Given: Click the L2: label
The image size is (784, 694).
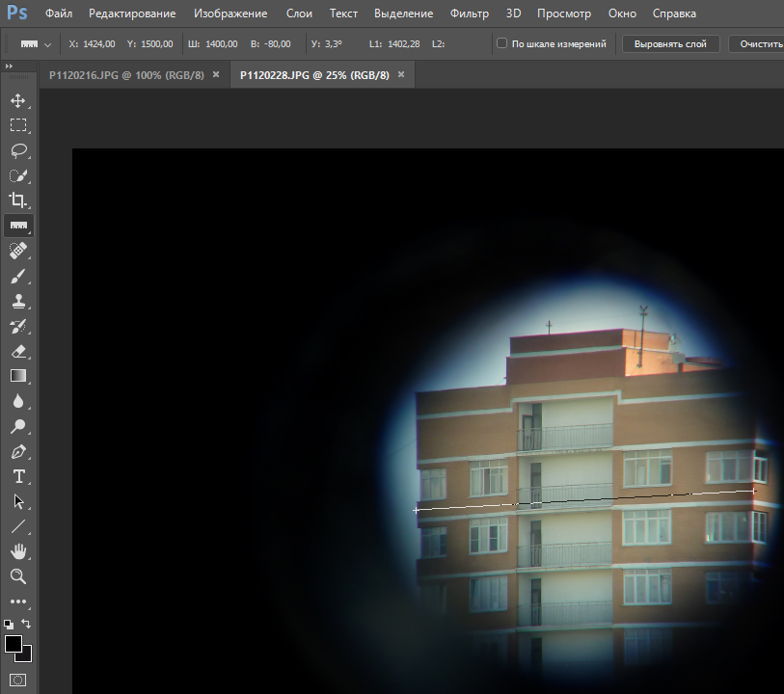Looking at the screenshot, I should (x=438, y=44).
